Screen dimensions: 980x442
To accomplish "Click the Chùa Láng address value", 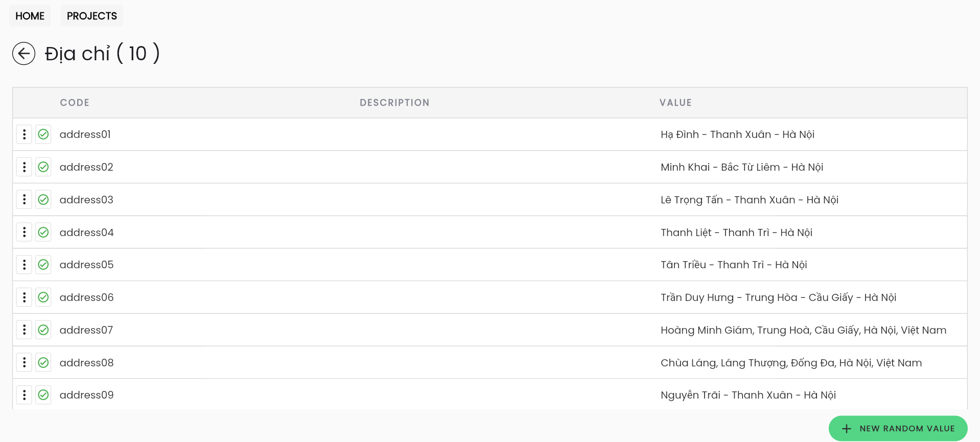I will 791,363.
